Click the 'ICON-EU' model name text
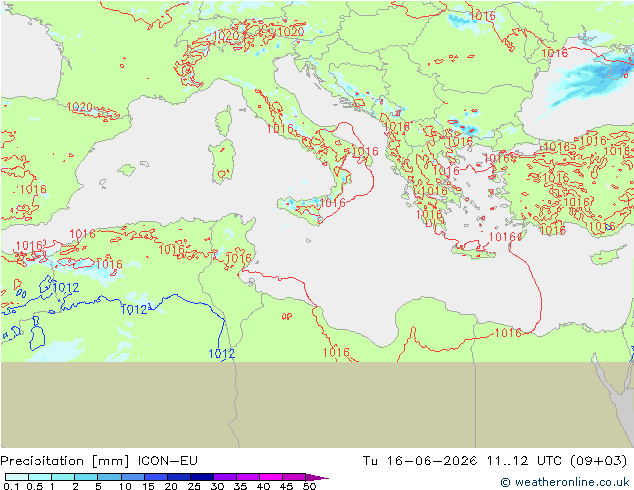634x490 pixels. [167, 460]
